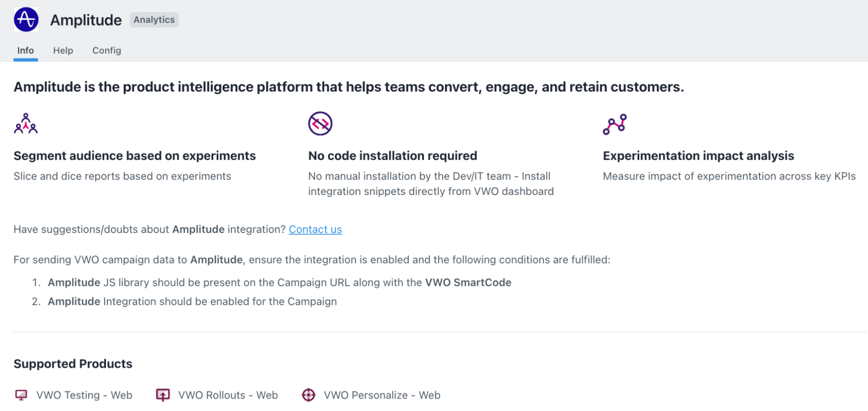The image size is (868, 411).
Task: Click 'Measure impact of experimentation across key KPIs'
Action: pos(729,176)
